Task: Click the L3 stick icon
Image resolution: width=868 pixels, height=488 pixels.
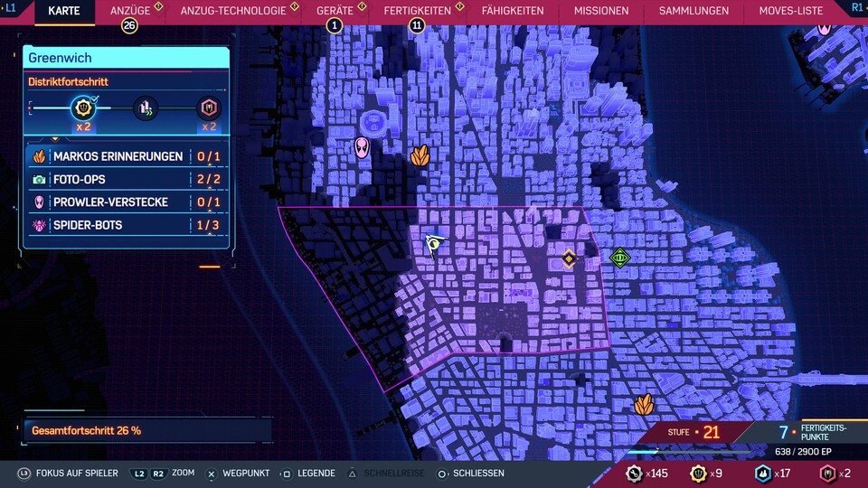Action: tap(24, 474)
